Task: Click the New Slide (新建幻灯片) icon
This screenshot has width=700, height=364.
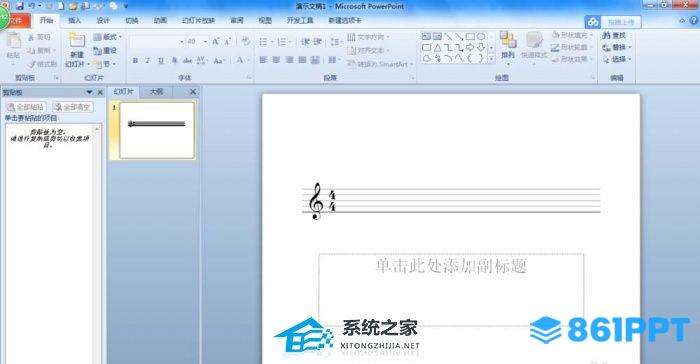Action: [76, 40]
